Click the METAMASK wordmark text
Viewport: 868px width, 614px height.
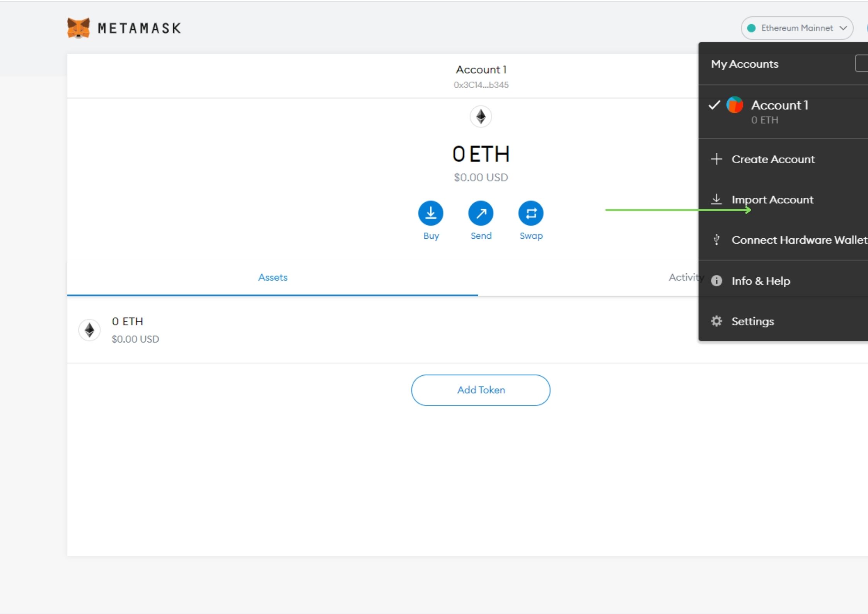click(139, 28)
